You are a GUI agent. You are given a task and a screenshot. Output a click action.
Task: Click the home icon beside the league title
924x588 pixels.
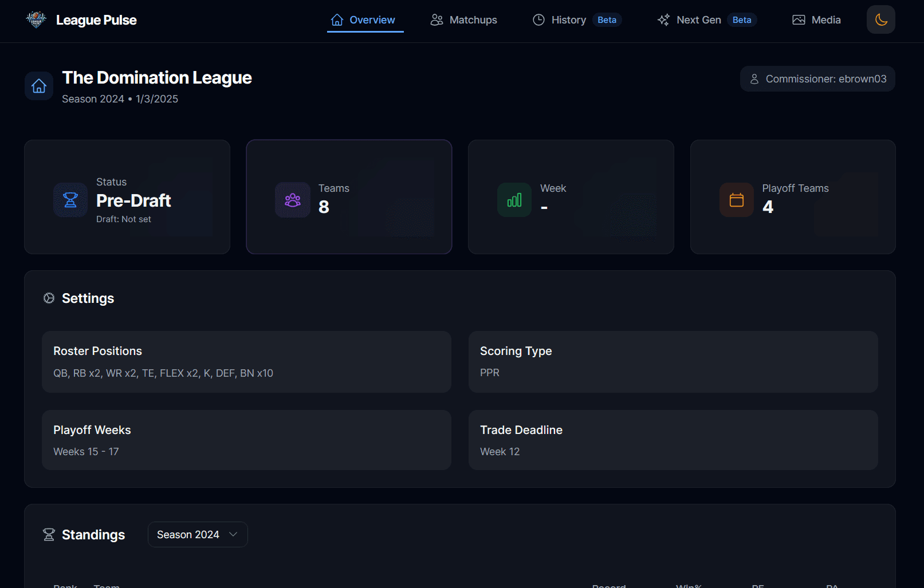[x=38, y=85]
